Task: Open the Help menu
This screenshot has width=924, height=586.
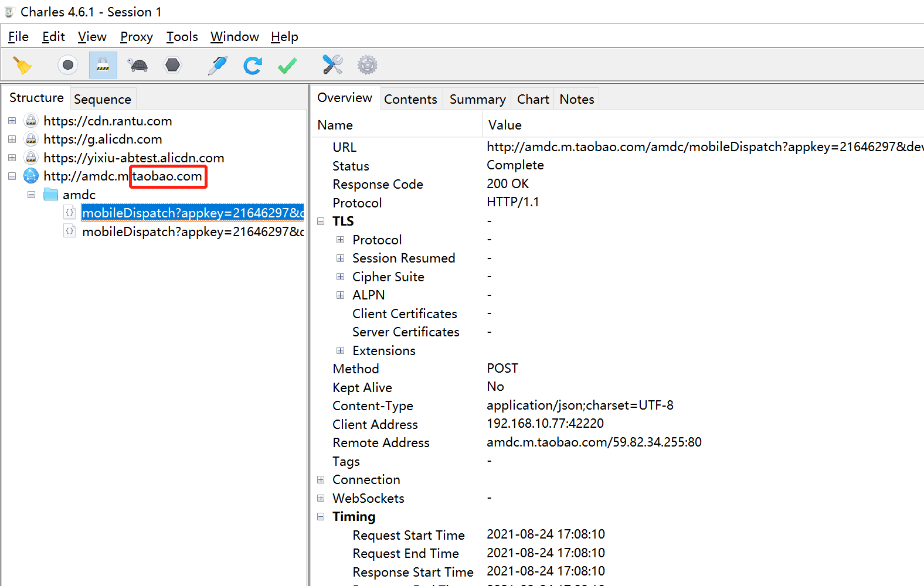Action: tap(284, 37)
